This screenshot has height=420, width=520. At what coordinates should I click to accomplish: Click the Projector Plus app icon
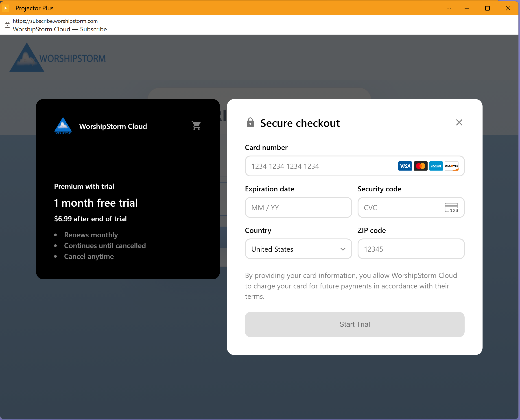(5, 8)
